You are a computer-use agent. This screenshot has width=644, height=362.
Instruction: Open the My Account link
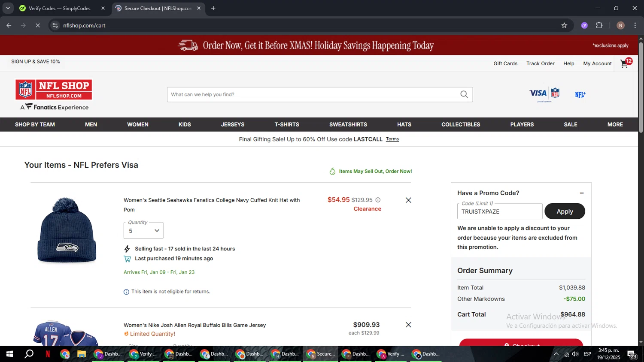[x=597, y=63]
